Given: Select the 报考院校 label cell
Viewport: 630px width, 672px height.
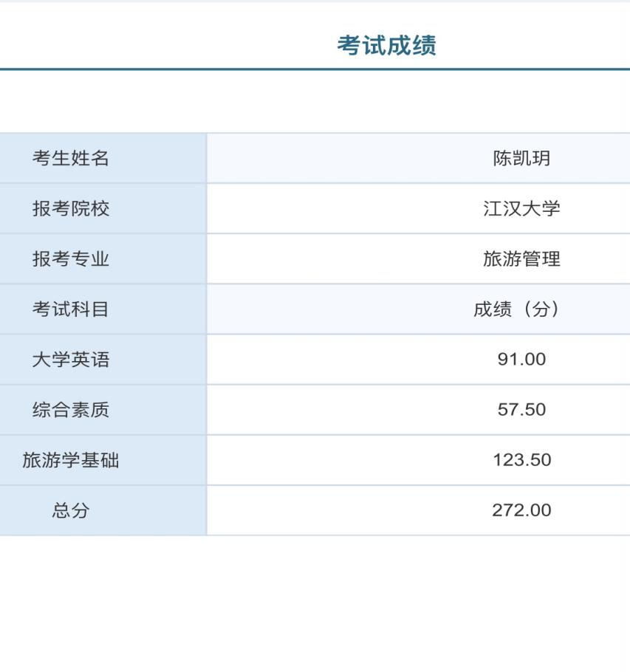Looking at the screenshot, I should [x=71, y=208].
